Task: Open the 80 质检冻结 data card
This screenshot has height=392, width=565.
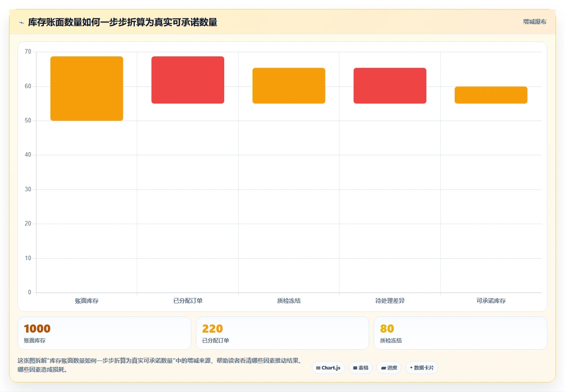Action: click(x=461, y=333)
